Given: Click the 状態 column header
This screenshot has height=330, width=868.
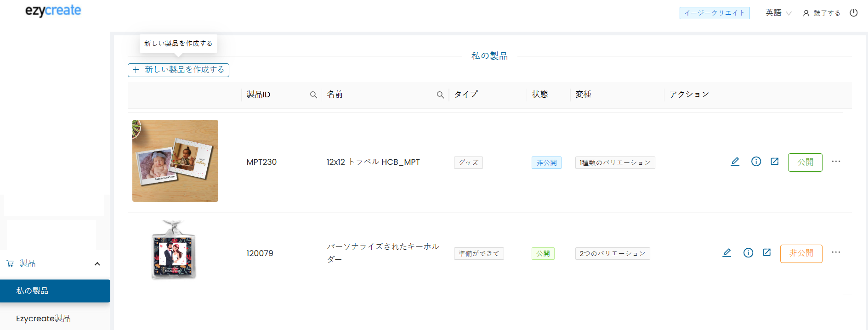Looking at the screenshot, I should click(x=540, y=94).
